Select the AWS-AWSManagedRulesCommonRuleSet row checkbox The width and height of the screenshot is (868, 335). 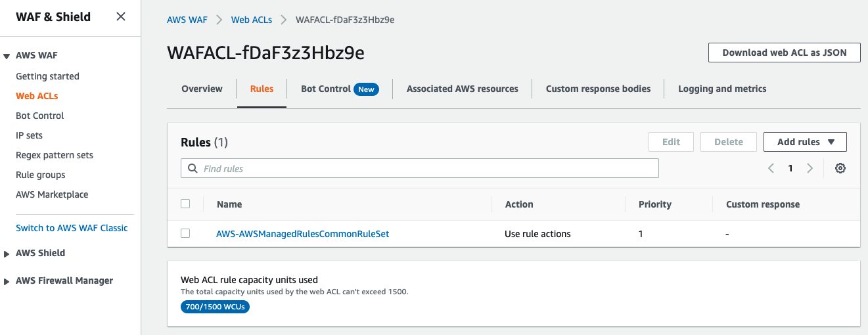tap(185, 233)
